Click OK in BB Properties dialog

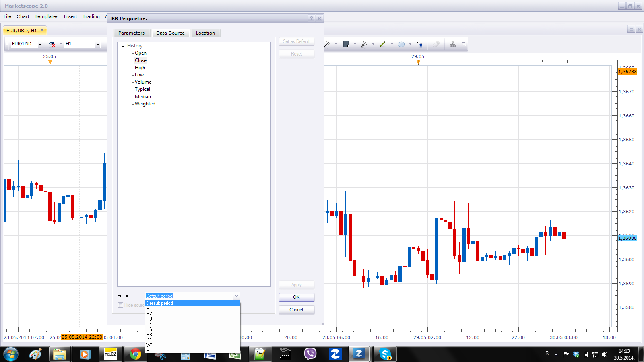[296, 297]
